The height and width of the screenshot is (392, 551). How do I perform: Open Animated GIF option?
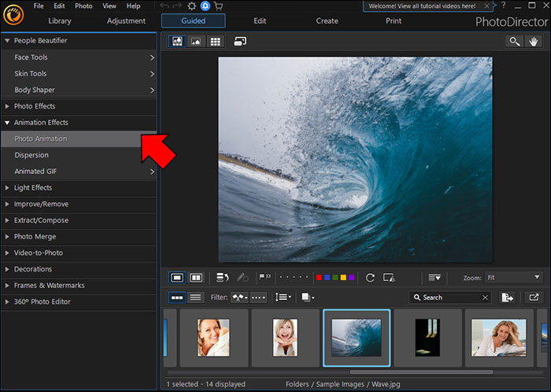coord(79,172)
